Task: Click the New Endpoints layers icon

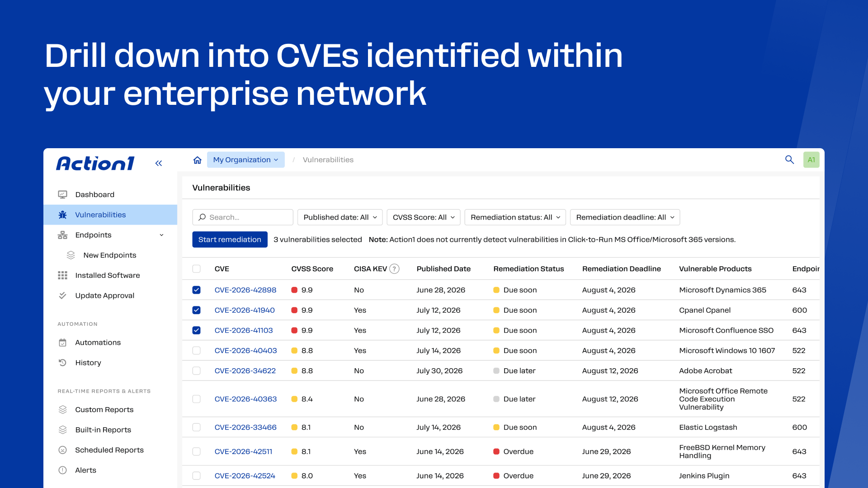Action: pos(71,255)
